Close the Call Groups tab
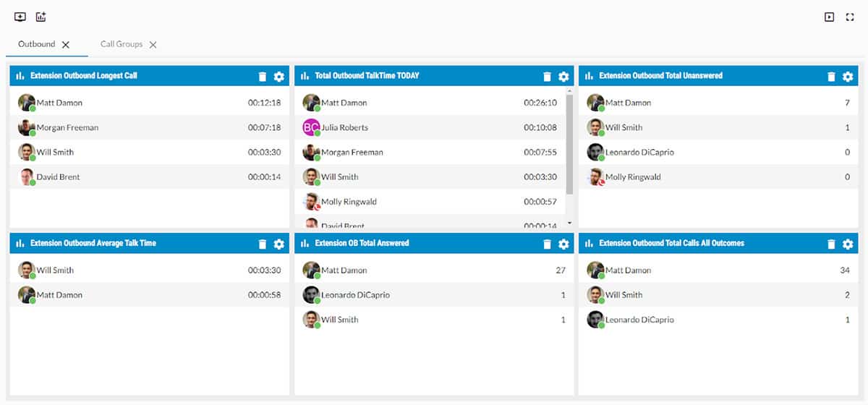 (x=153, y=45)
